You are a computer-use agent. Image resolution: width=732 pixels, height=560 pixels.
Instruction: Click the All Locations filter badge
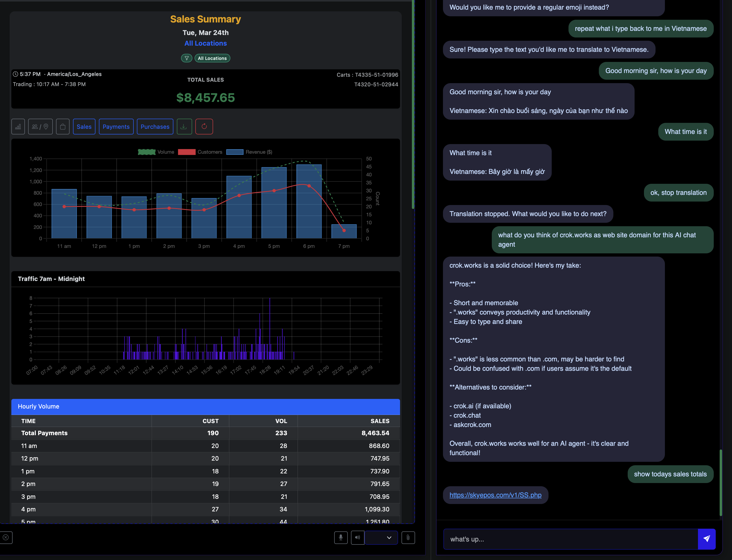pyautogui.click(x=212, y=58)
